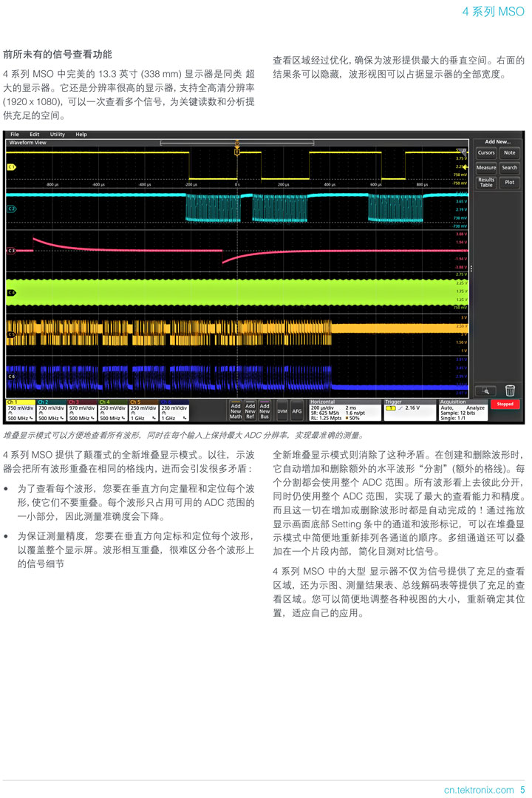Select the orange C5 waveform handle
The width and height of the screenshot is (532, 798).
click(x=11, y=334)
